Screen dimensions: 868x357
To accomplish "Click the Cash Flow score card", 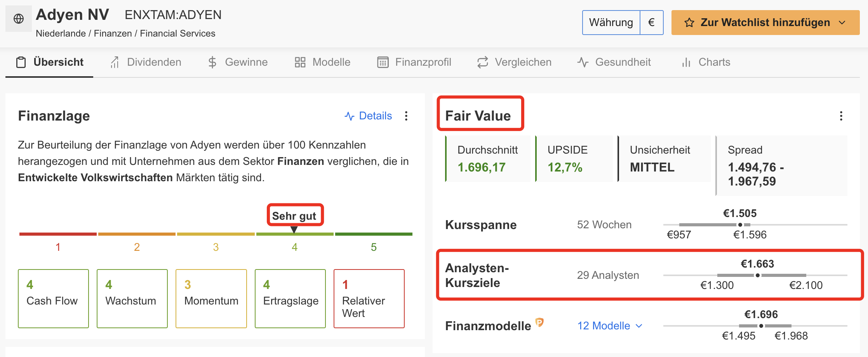I will [53, 299].
